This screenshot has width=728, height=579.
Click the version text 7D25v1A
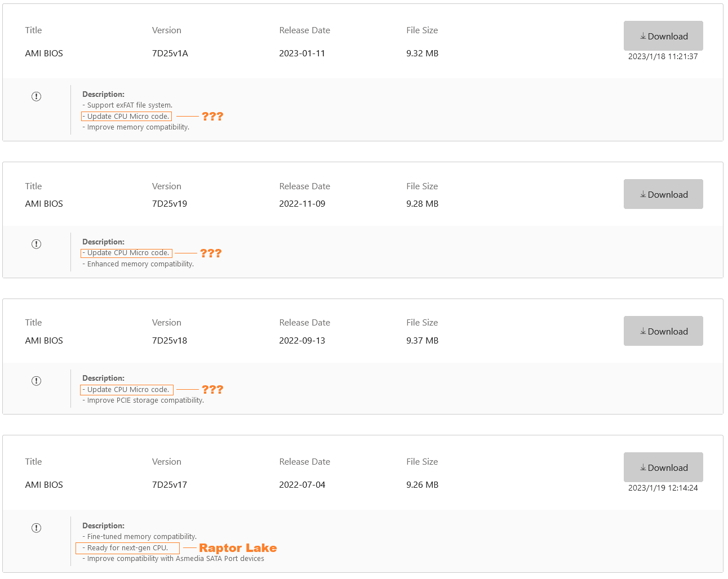pos(170,54)
